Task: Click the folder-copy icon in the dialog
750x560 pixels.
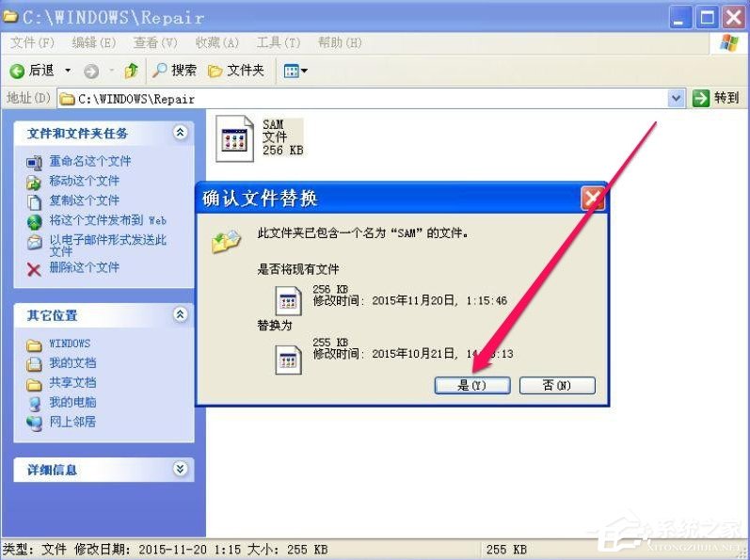Action: (226, 241)
